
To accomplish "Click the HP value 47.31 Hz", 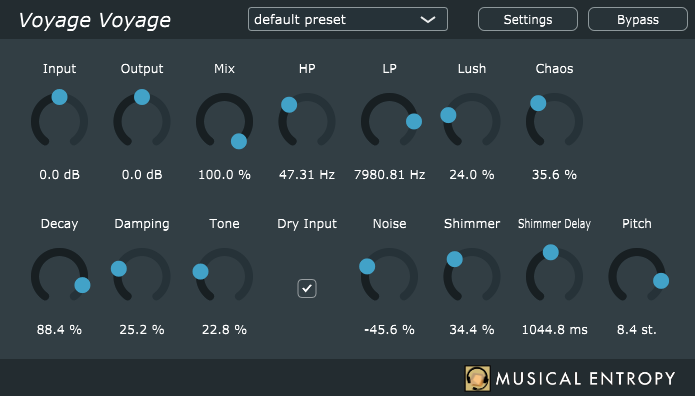I will [307, 175].
